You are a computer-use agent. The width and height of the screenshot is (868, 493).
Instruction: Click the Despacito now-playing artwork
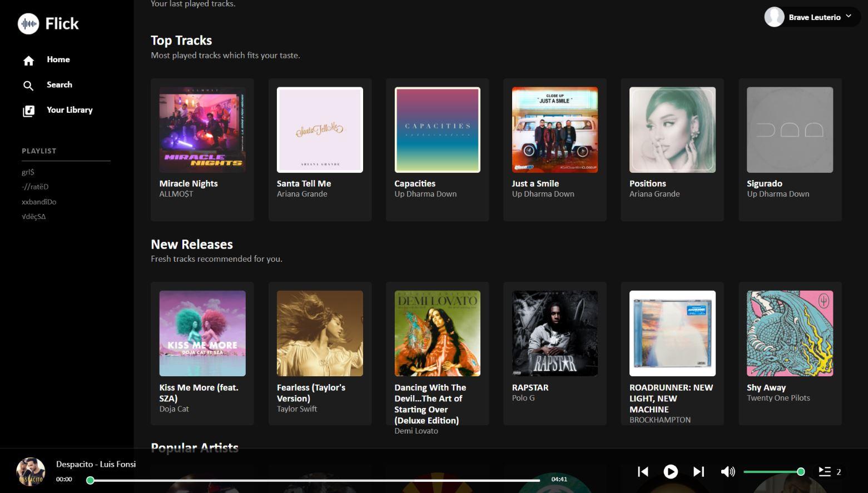coord(31,472)
